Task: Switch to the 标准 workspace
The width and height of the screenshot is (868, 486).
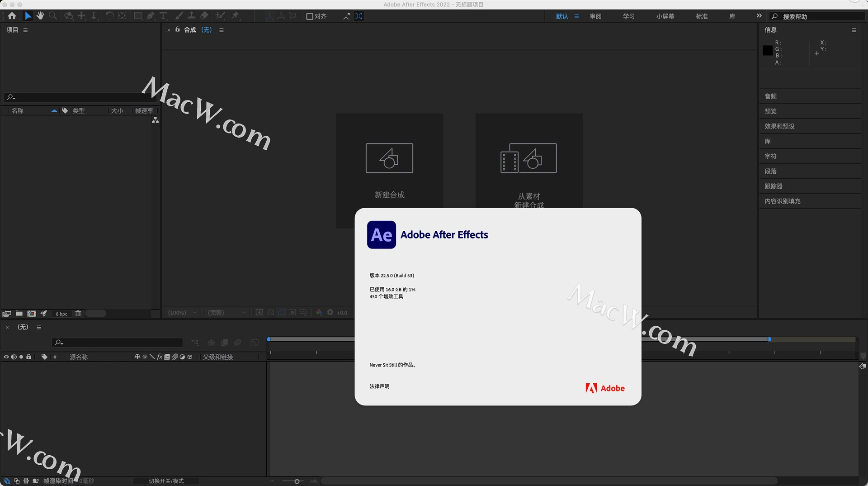Action: (x=702, y=16)
